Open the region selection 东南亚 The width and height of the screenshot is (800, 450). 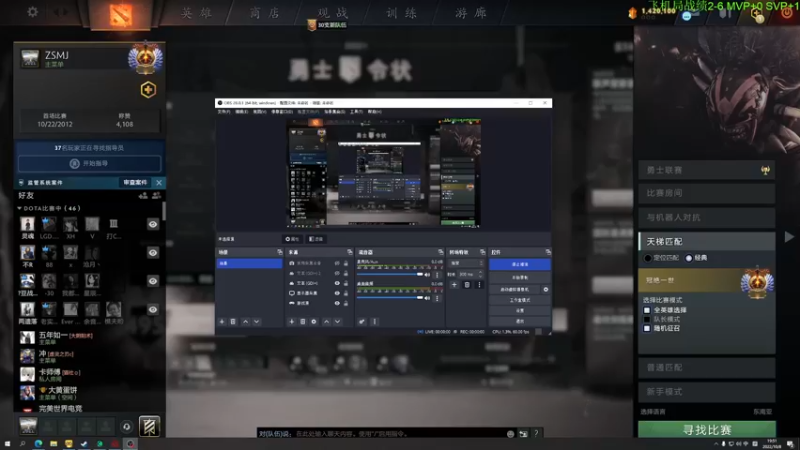pos(762,412)
